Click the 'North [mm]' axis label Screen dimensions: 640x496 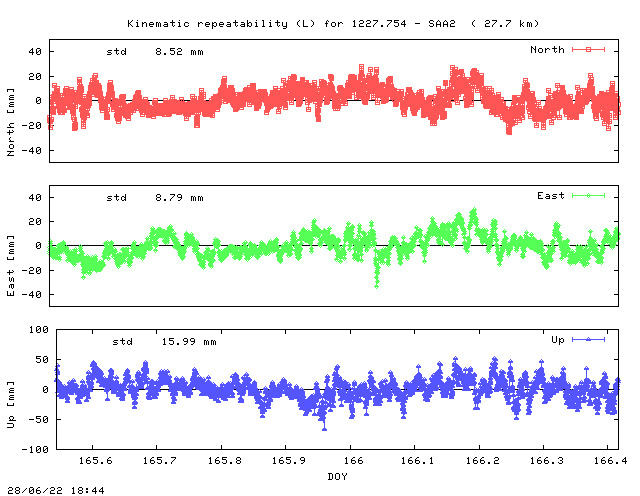11,122
